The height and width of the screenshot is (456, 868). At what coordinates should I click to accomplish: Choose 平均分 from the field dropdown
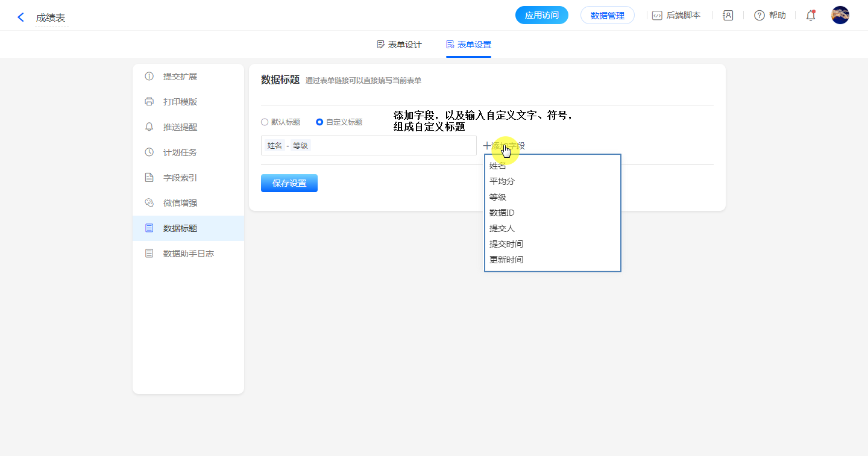502,181
